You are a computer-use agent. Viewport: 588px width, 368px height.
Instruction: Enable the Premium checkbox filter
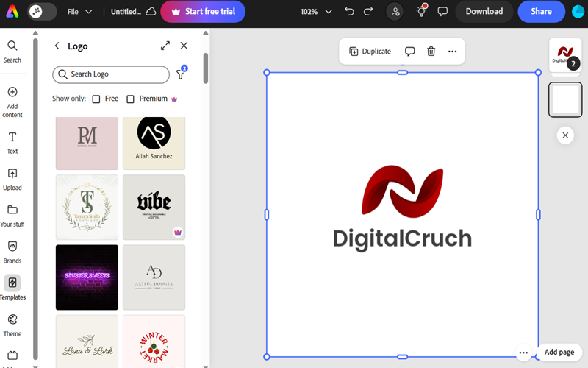click(131, 99)
